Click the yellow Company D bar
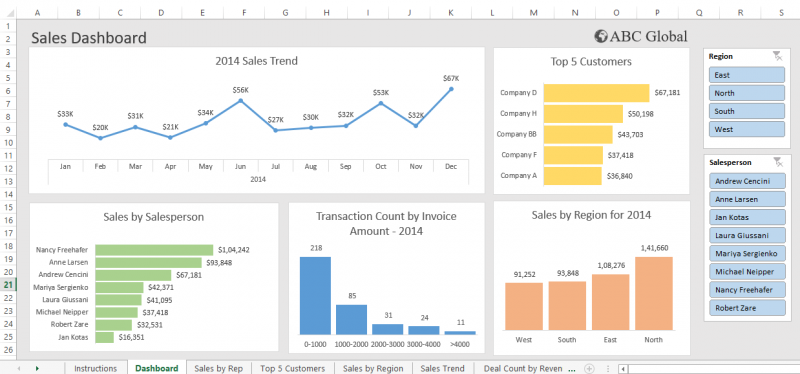This screenshot has width=800, height=374. [x=596, y=93]
